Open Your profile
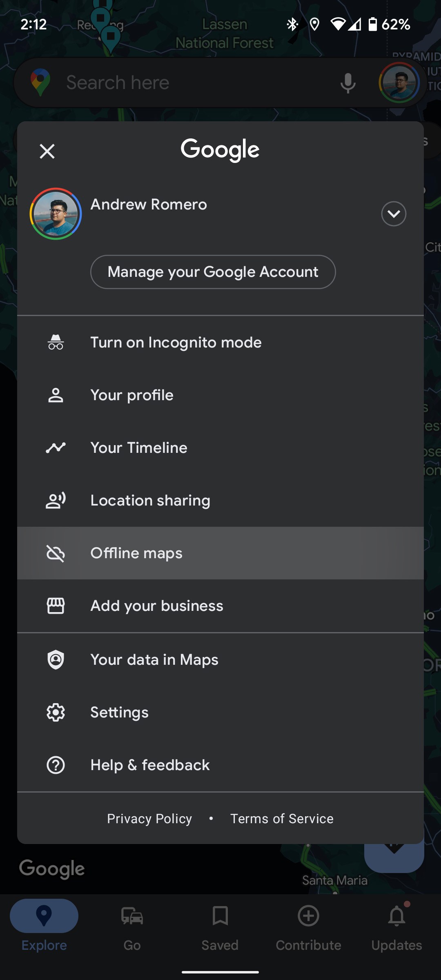 click(220, 395)
